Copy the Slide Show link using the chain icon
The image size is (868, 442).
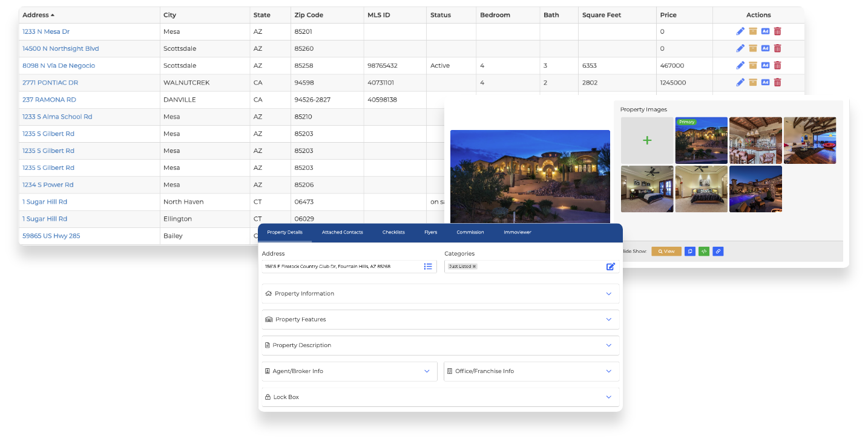(718, 252)
